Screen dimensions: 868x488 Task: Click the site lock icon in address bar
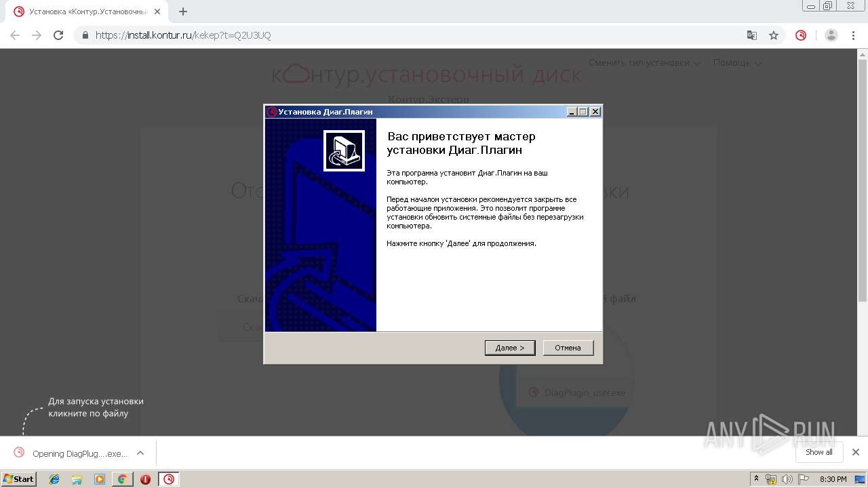[85, 35]
